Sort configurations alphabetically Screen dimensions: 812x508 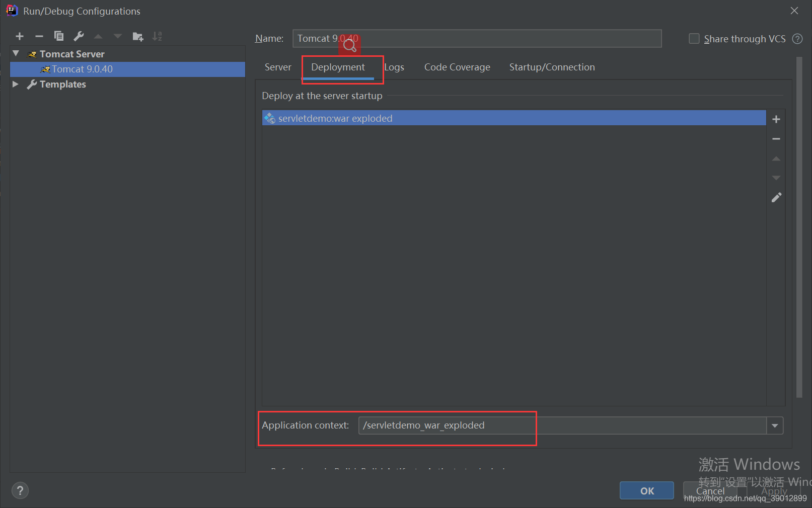157,36
